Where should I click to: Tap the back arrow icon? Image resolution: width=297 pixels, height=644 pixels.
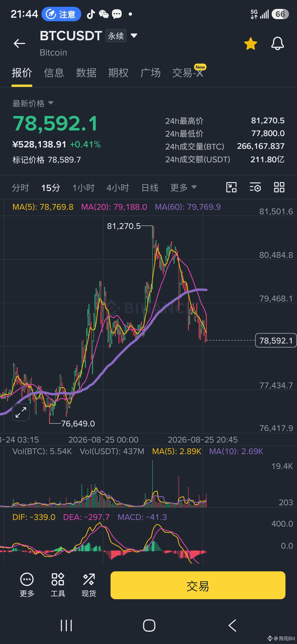pos(19,44)
